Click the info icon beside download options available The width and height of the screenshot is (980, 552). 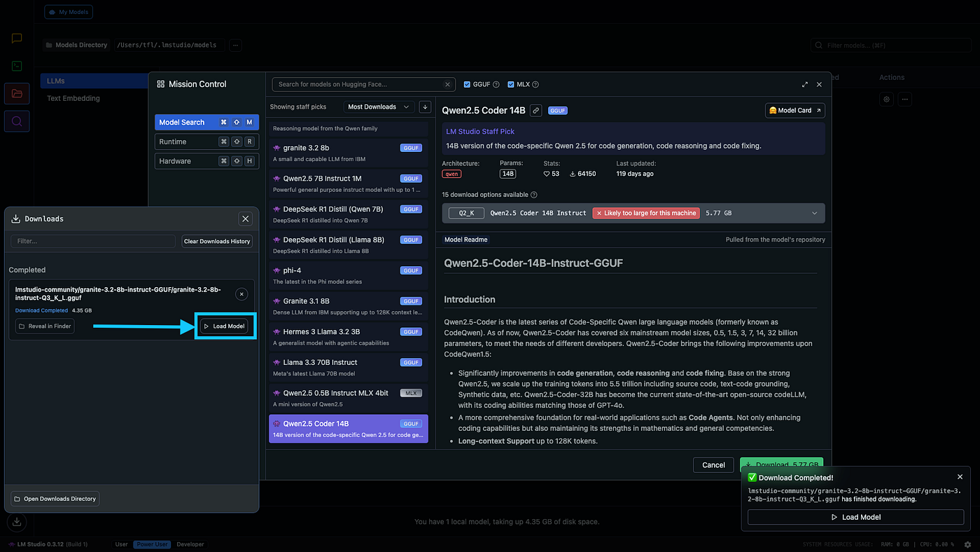pyautogui.click(x=534, y=195)
